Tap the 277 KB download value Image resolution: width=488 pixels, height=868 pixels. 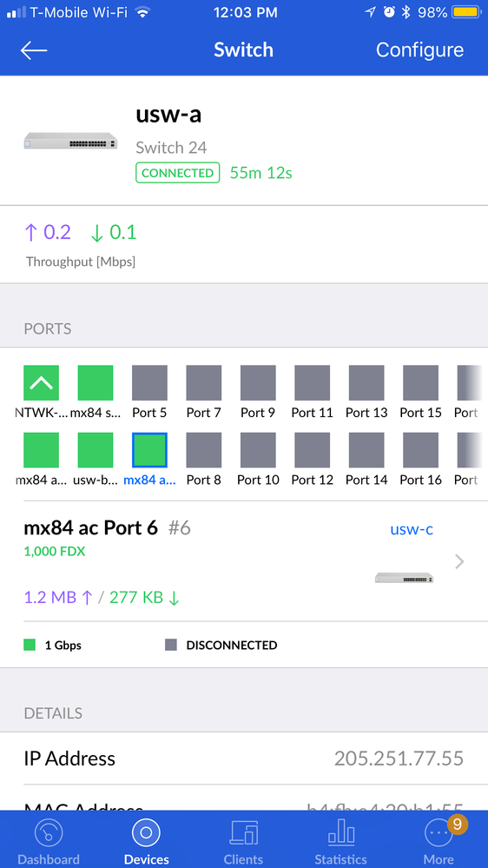(x=144, y=597)
